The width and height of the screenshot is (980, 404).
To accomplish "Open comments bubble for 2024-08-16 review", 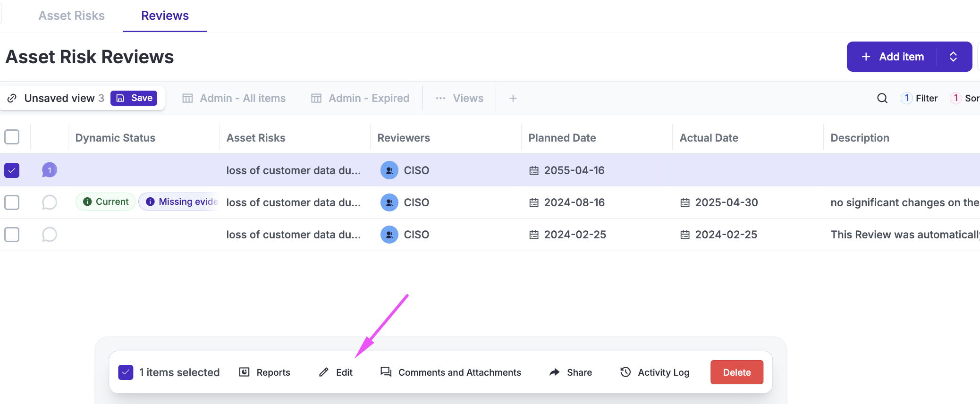I will (x=50, y=202).
